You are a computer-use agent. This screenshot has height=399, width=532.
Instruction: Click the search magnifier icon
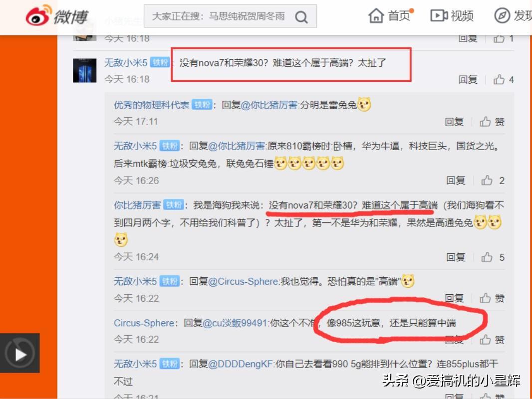coord(301,16)
